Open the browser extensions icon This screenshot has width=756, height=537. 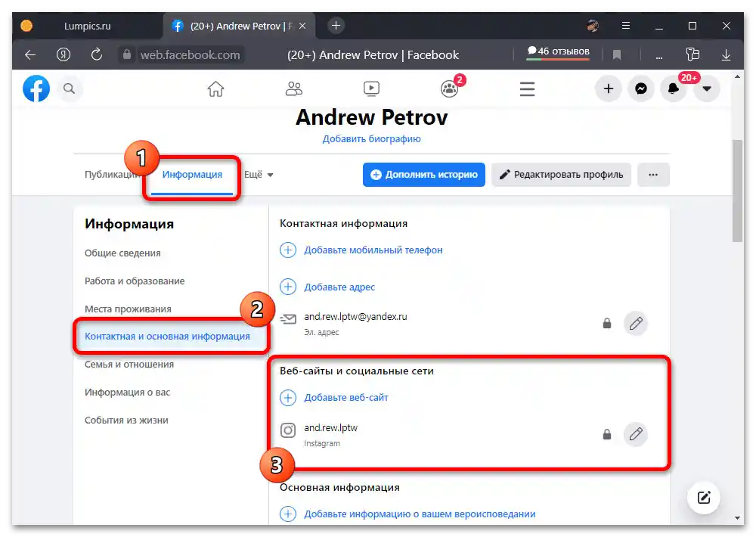point(692,54)
